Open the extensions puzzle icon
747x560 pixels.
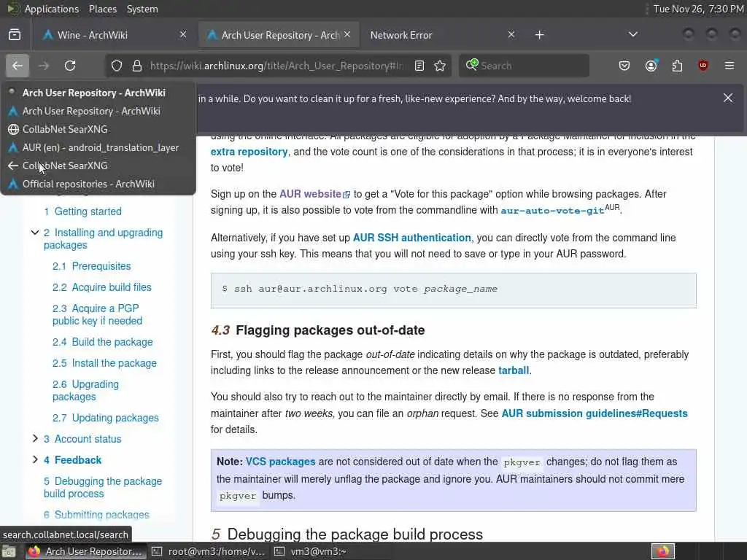coord(677,66)
